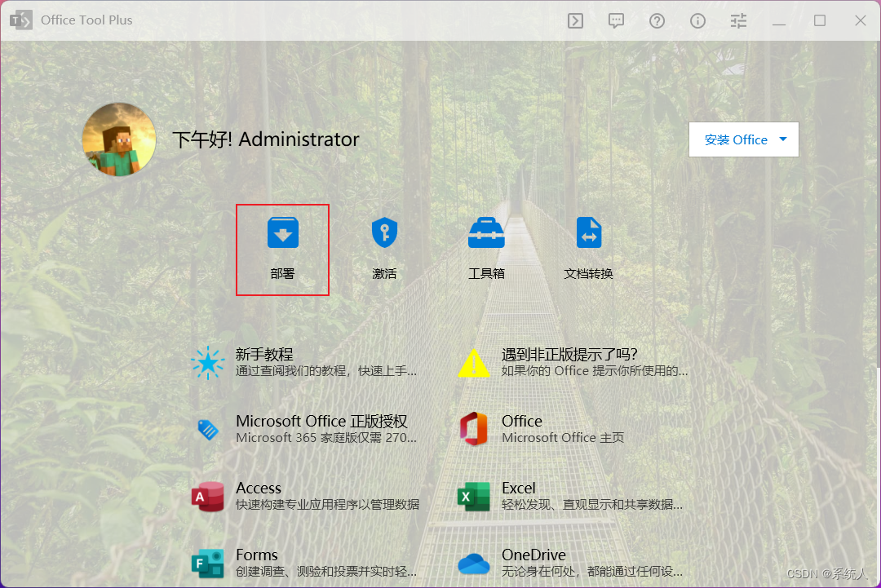Close the Office Tool Plus window
The image size is (881, 588).
tap(861, 20)
